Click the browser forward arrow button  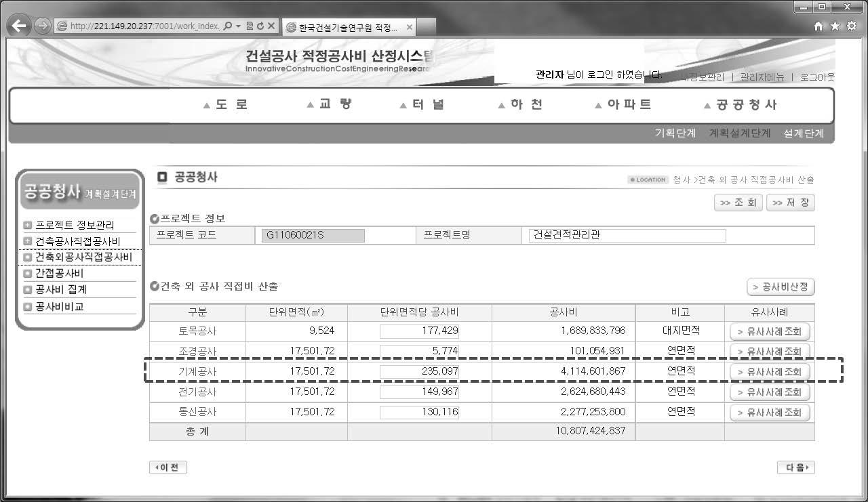click(x=42, y=26)
